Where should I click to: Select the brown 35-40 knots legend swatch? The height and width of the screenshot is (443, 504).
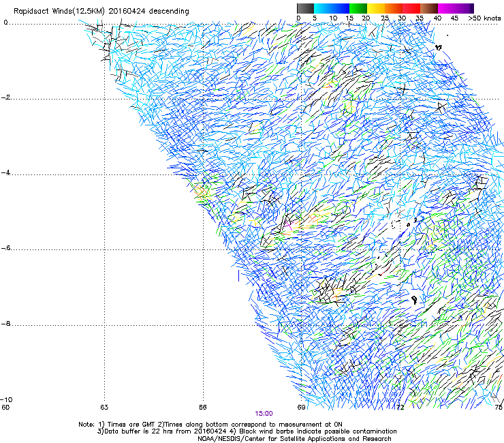[429, 8]
